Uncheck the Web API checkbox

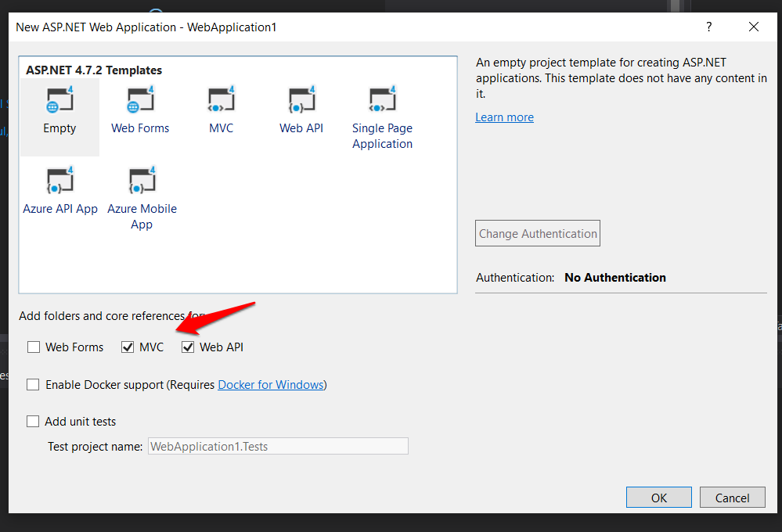click(188, 347)
